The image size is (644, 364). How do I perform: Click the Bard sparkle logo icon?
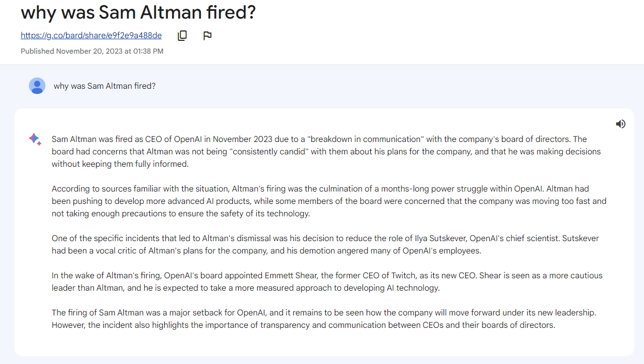pyautogui.click(x=35, y=139)
